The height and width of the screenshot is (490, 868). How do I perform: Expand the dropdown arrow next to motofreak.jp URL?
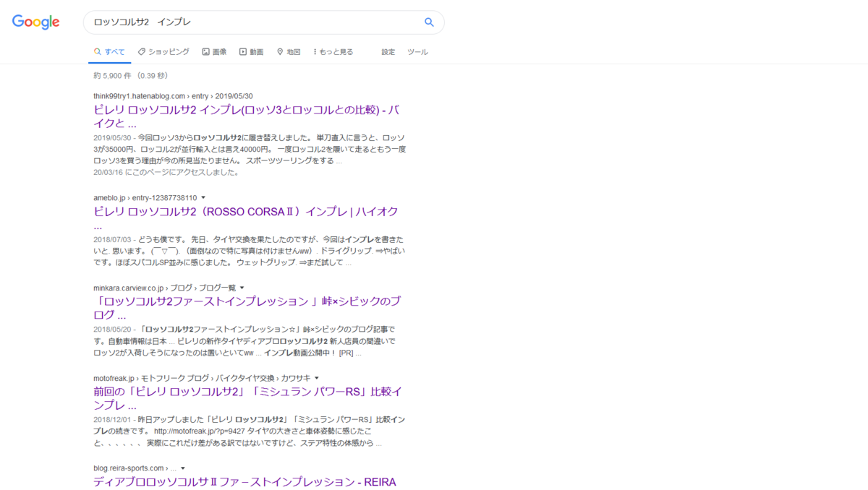click(316, 378)
